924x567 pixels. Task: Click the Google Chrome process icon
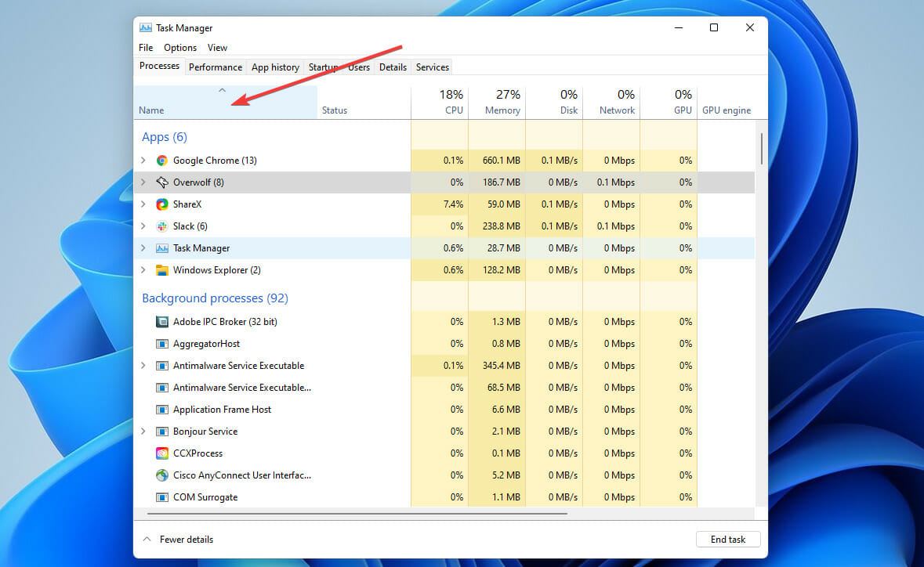[x=162, y=160]
